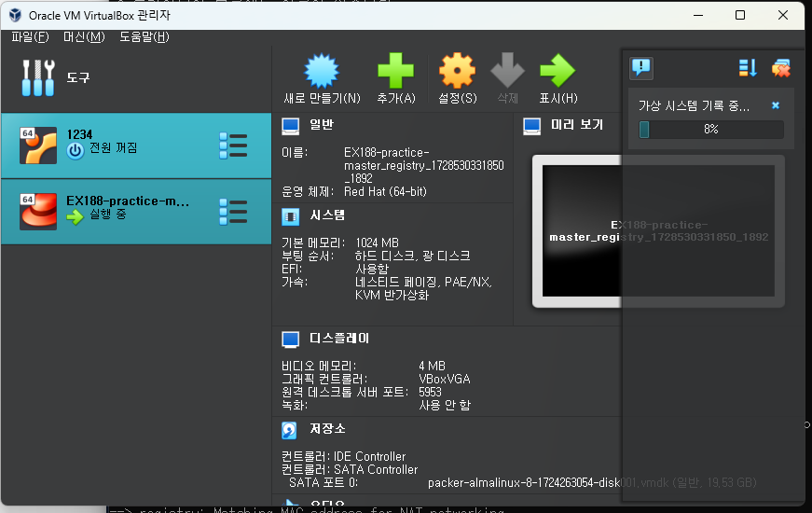The width and height of the screenshot is (812, 513).
Task: Click the 전원 꺼짐 power status icon
Action: [x=76, y=150]
